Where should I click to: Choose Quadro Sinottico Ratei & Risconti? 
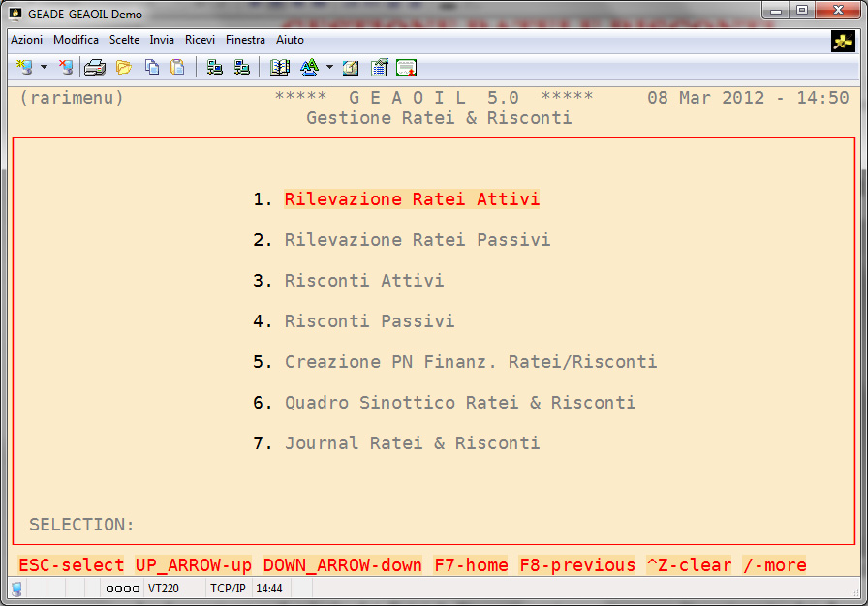click(460, 403)
